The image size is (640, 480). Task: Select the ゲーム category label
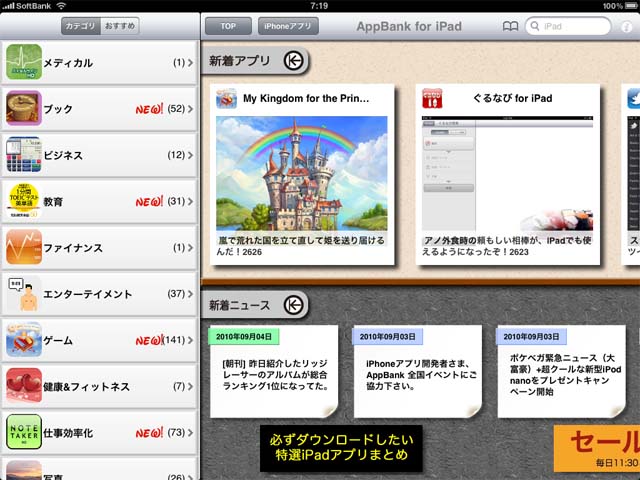58,340
